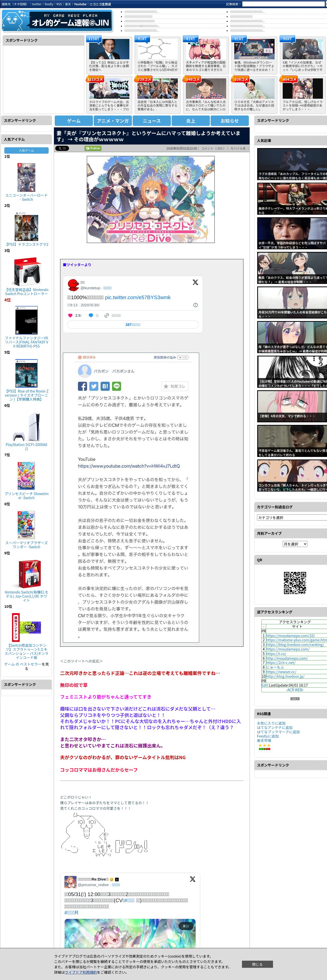This screenshot has width=327, height=980.
Task: Open the 楽天市場 link under RSS関連
Action: coord(264,740)
